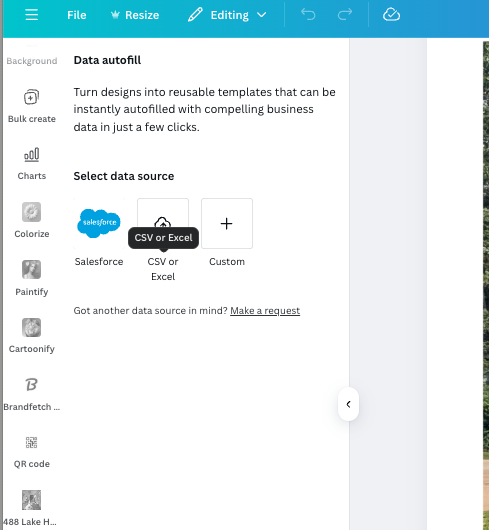
Task: Follow the Make a request link
Action: pos(265,311)
